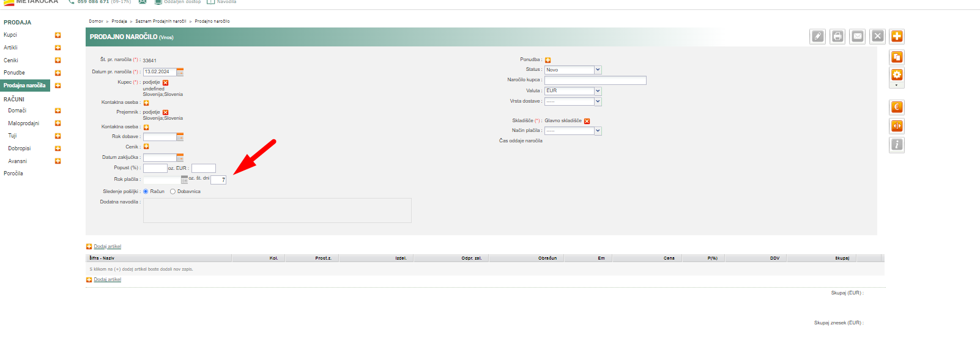Image resolution: width=980 pixels, height=347 pixels.
Task: Add new Maloprodajni račun via plus icon
Action: [58, 123]
